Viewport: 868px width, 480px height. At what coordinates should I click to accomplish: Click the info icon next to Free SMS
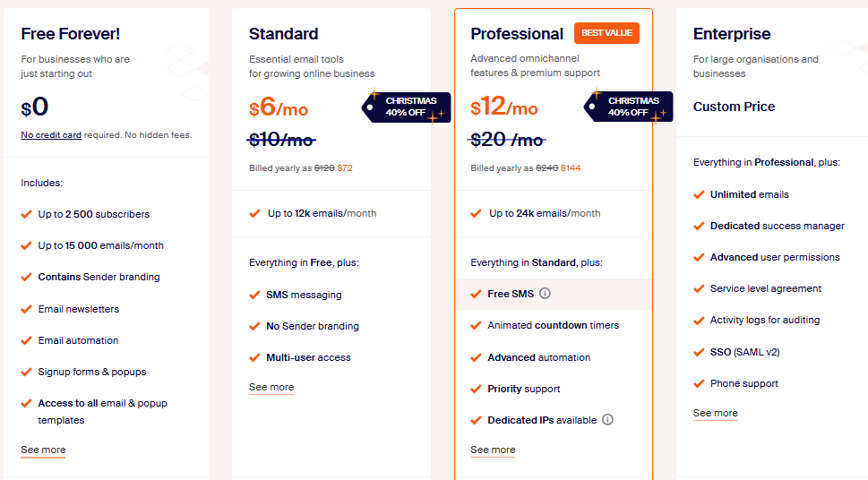(x=545, y=294)
